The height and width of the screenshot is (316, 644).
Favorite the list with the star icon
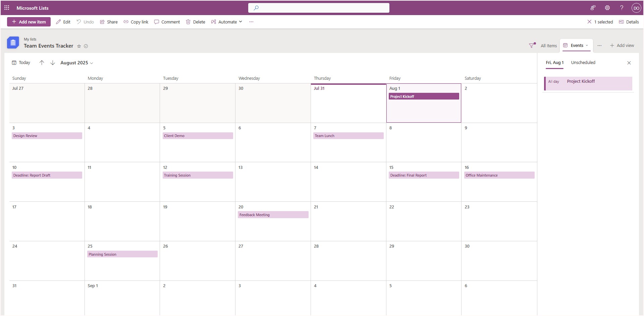pos(79,46)
